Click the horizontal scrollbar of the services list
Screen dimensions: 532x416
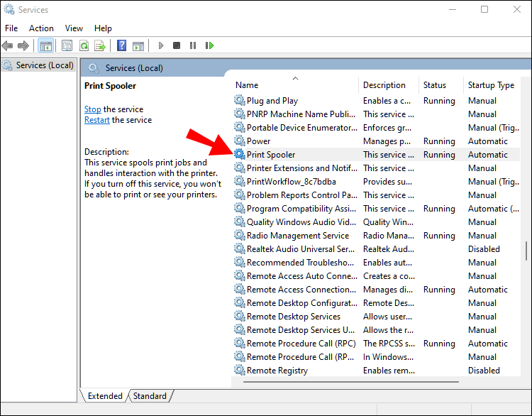click(351, 382)
